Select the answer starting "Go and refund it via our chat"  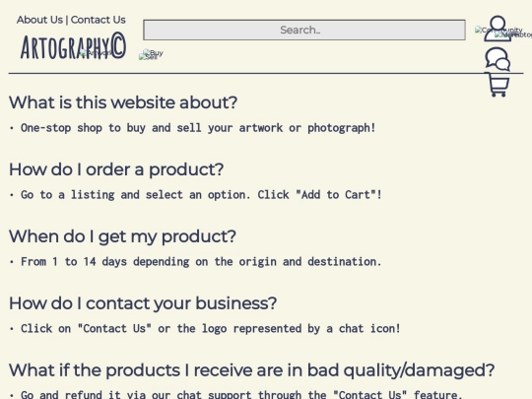coord(241,394)
